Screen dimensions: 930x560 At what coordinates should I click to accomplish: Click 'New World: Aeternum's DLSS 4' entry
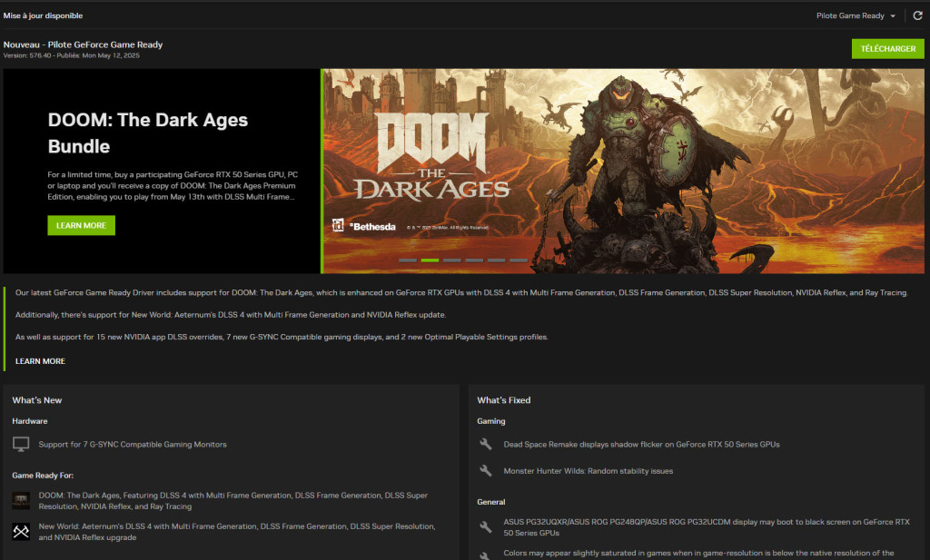point(237,532)
